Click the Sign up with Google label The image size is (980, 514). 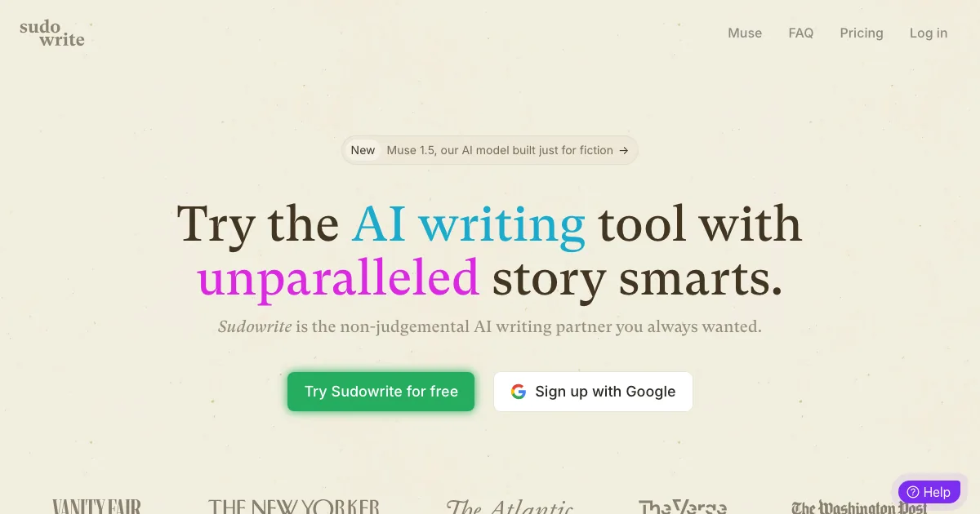click(x=605, y=392)
